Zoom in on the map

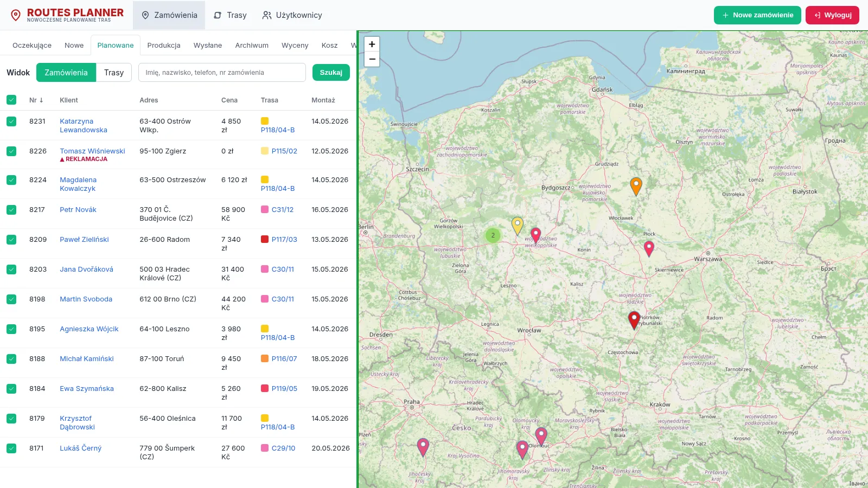click(372, 44)
